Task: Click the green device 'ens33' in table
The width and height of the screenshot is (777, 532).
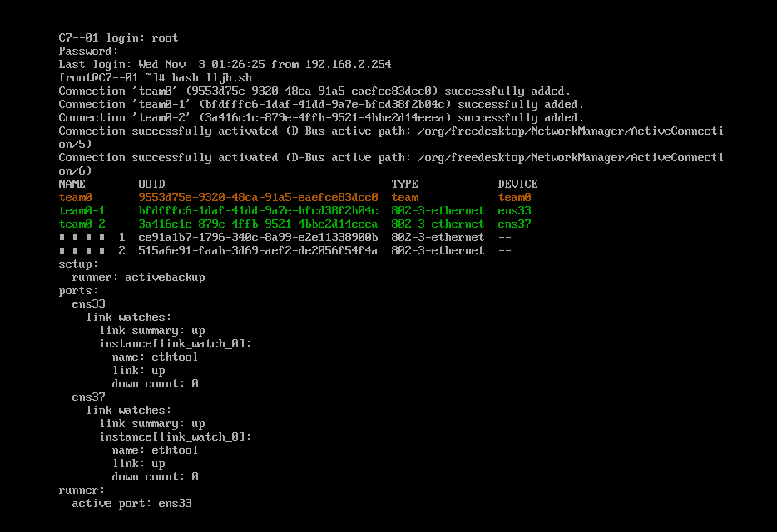Action: (x=514, y=211)
